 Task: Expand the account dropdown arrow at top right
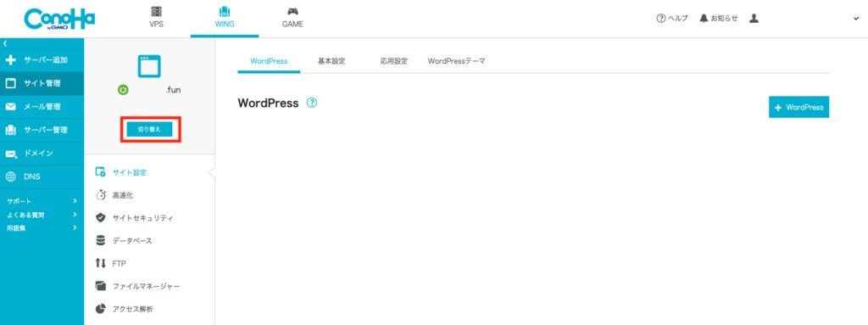pyautogui.click(x=856, y=19)
